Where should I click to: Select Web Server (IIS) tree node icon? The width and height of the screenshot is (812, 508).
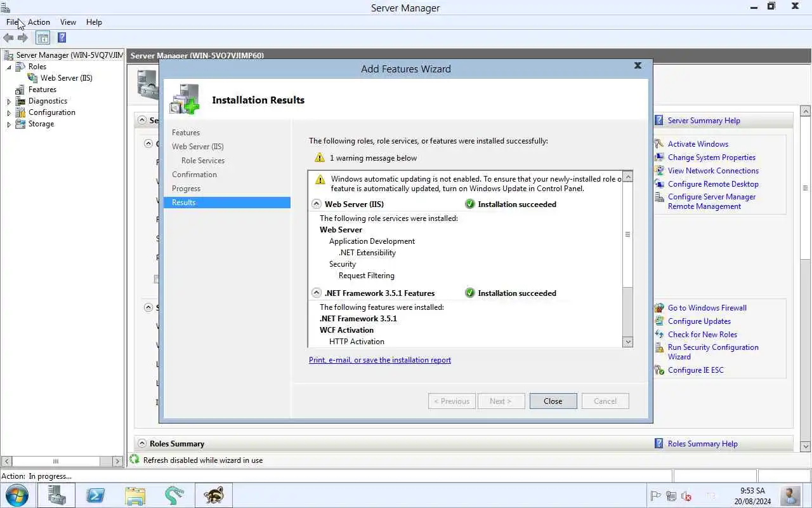coord(32,78)
